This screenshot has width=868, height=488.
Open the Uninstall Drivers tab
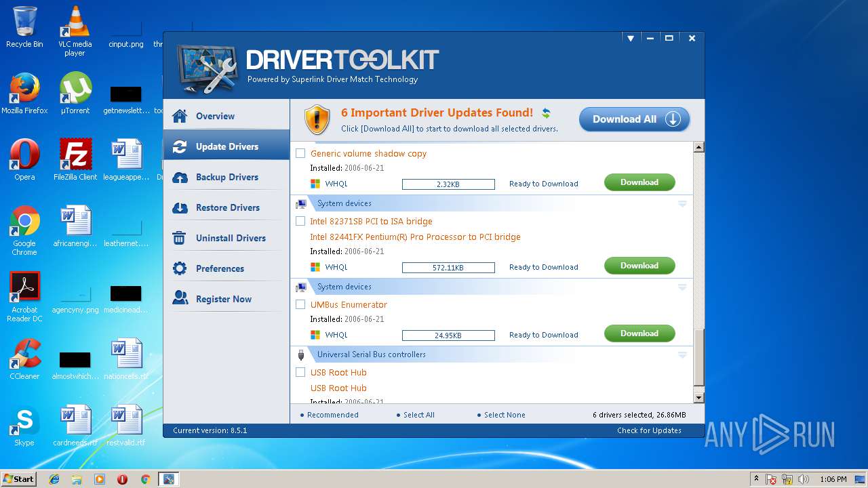(x=226, y=238)
